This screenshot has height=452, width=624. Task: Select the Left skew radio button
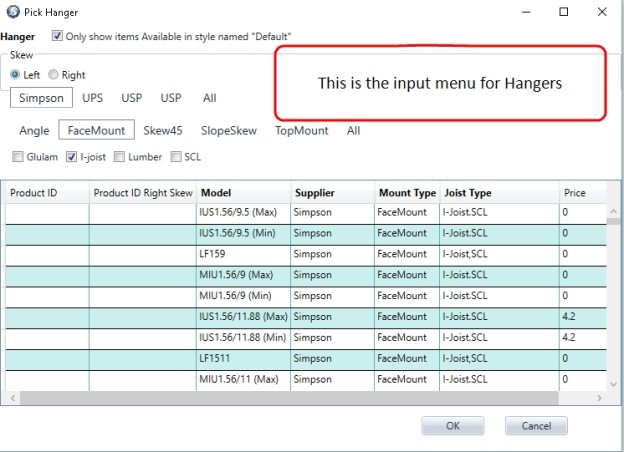click(x=15, y=75)
